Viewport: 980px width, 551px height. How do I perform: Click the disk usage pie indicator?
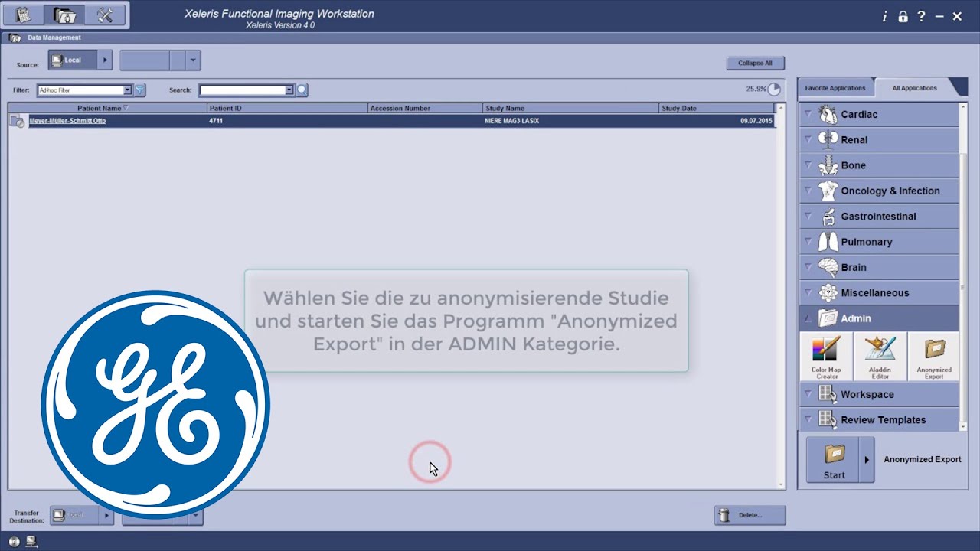(774, 90)
